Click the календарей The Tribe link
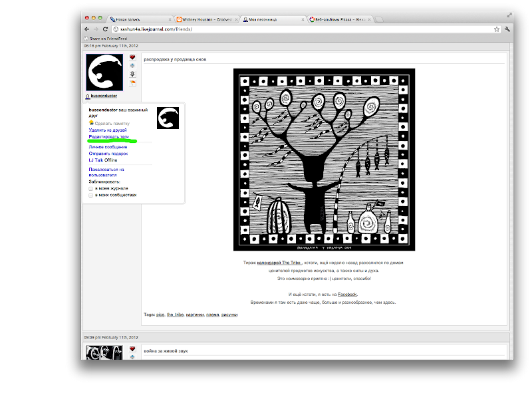The image size is (532, 401). point(279,263)
